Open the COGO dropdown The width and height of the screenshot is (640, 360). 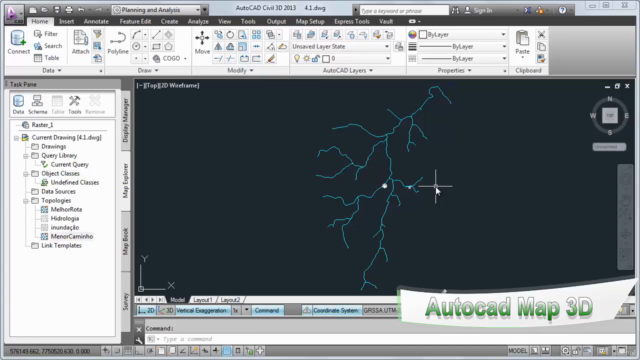click(x=185, y=59)
